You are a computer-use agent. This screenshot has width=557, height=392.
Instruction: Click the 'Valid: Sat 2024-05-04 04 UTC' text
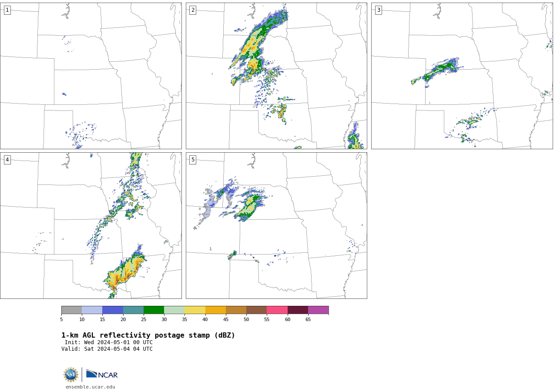107,349
